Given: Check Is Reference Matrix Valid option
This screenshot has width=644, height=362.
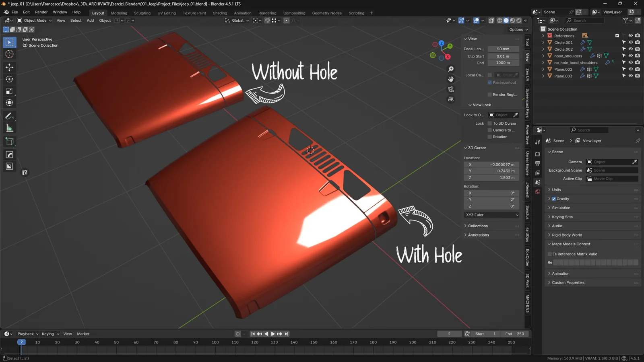Looking at the screenshot, I should pyautogui.click(x=550, y=254).
